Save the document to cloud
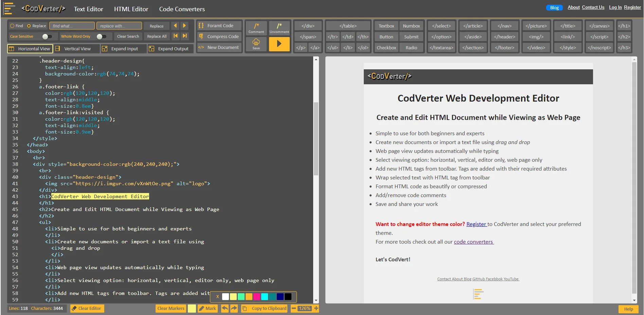The height and width of the screenshot is (315, 644). click(x=255, y=44)
